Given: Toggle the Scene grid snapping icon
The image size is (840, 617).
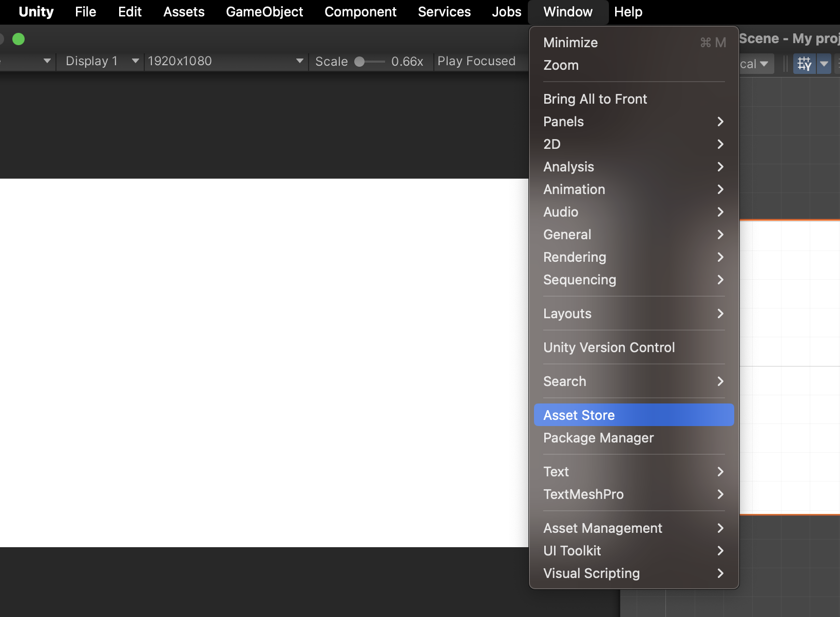Looking at the screenshot, I should tap(804, 64).
